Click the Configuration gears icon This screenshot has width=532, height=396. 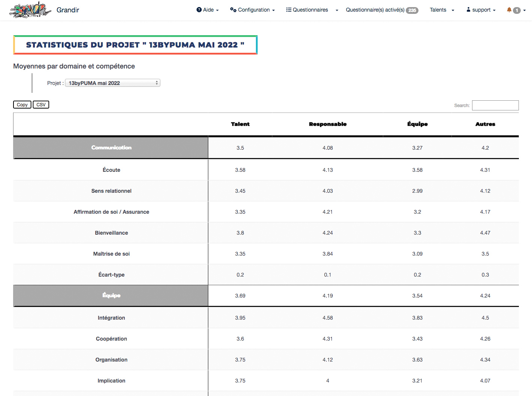coord(233,10)
